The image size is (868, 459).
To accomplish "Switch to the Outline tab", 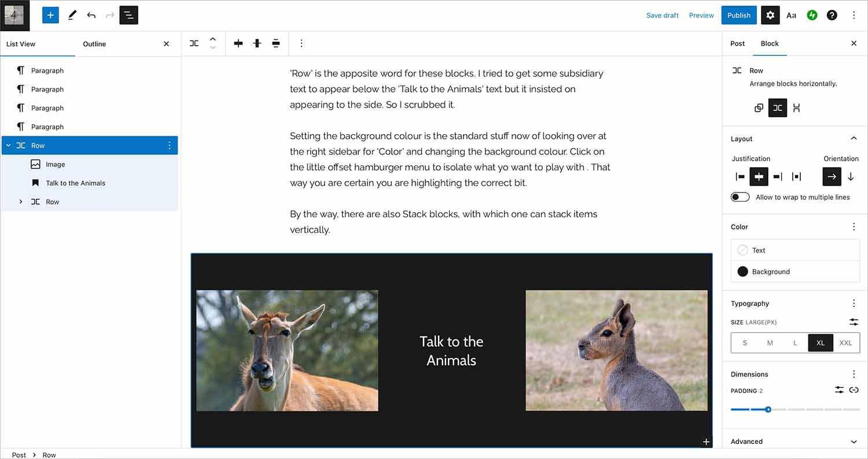I will point(94,44).
